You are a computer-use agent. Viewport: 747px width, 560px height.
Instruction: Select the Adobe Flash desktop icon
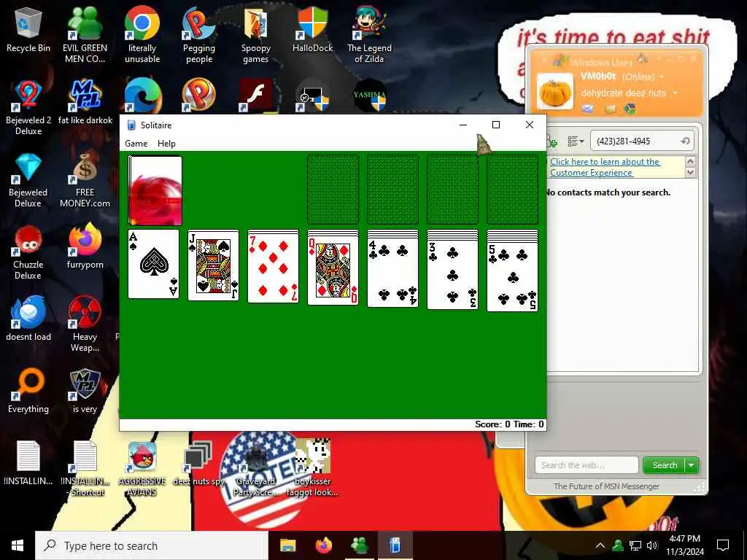click(256, 96)
